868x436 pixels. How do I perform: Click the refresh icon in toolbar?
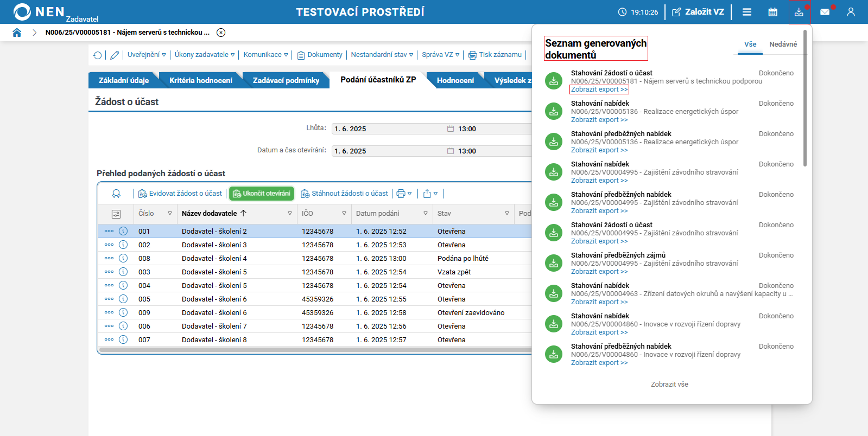[x=98, y=55]
